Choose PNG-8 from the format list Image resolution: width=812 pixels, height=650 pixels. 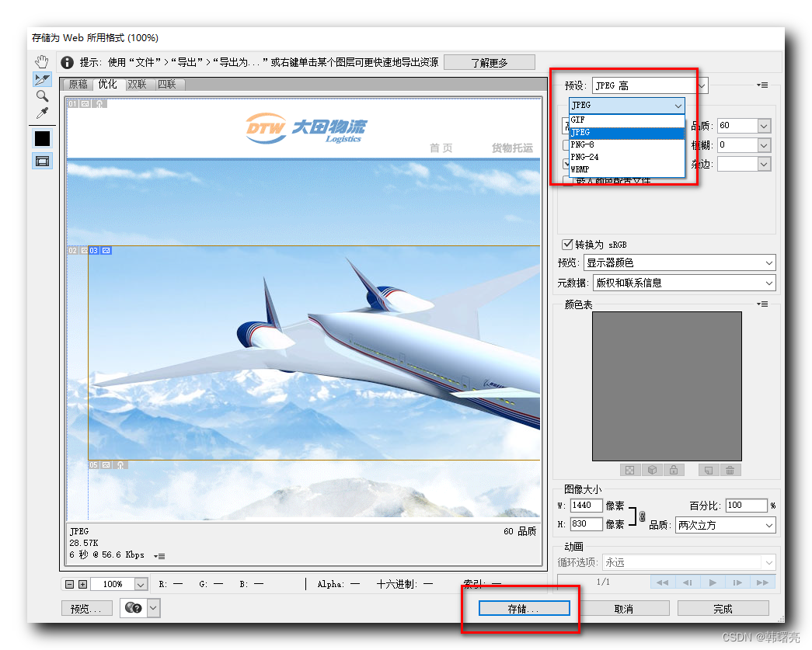click(626, 145)
